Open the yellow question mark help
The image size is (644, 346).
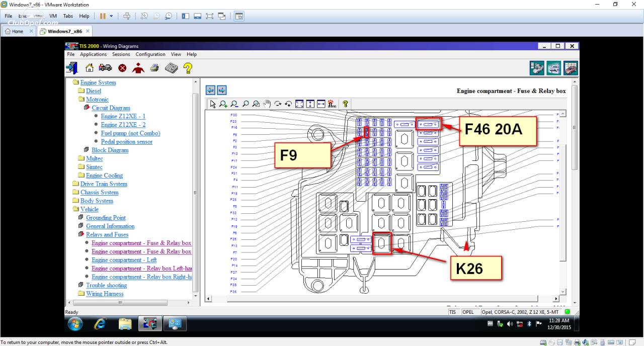188,68
